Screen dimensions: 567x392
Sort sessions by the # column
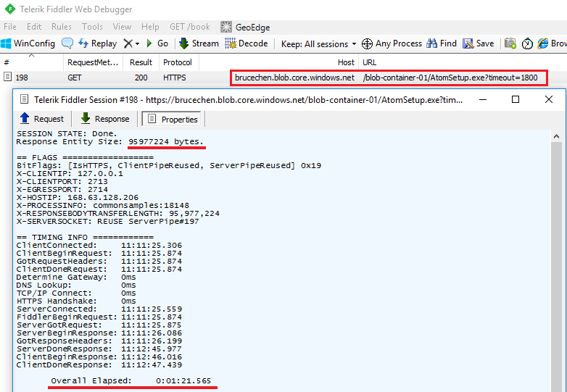(32, 62)
